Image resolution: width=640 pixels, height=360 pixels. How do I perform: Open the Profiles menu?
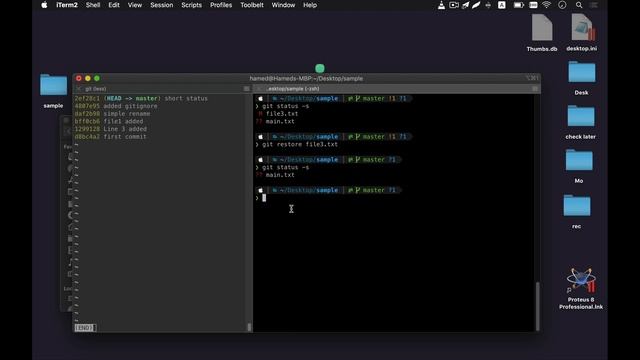tap(221, 5)
